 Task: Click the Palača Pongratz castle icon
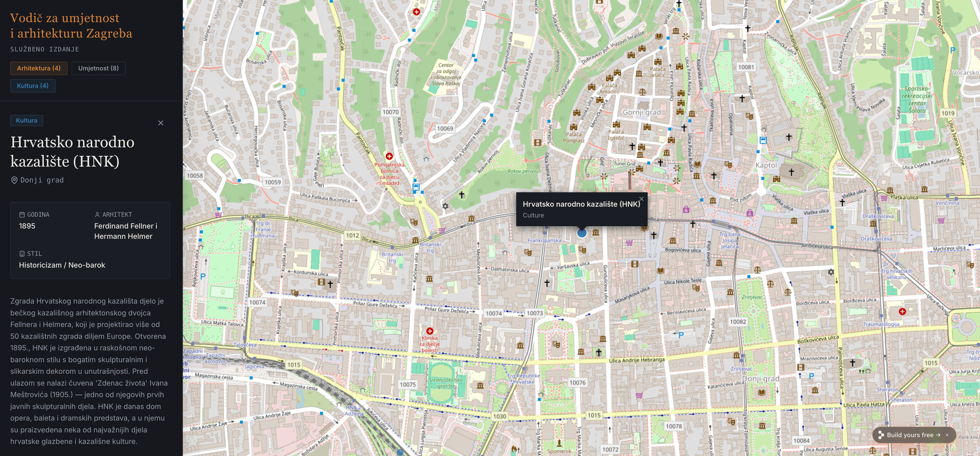[574, 127]
